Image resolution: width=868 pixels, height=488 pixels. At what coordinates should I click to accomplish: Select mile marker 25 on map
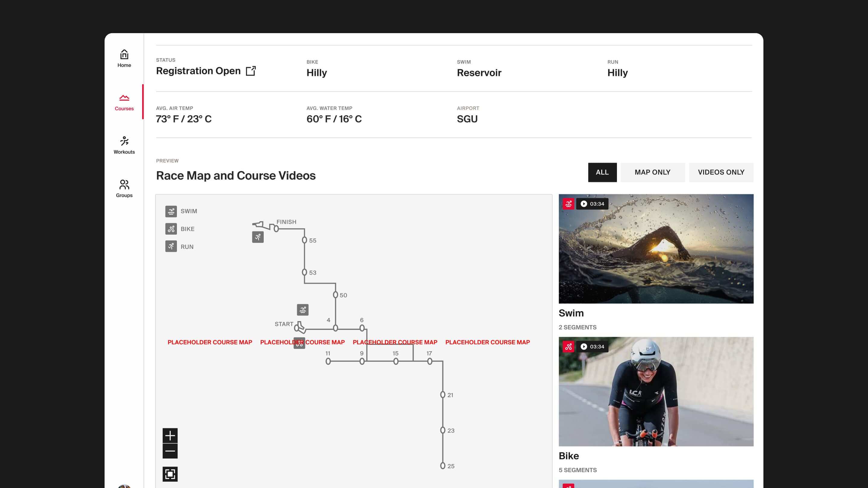click(x=443, y=466)
